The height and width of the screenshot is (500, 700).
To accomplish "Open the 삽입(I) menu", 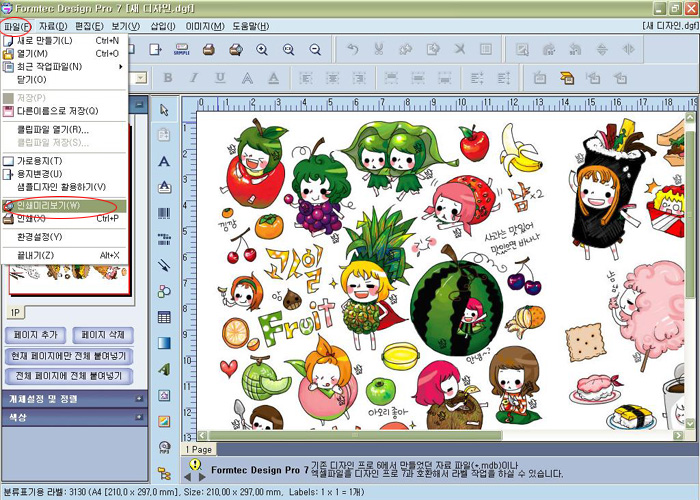I will [x=163, y=26].
